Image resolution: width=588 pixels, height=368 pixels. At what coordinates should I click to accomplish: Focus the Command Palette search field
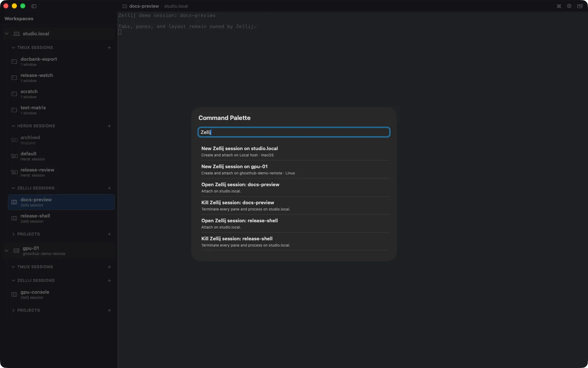coord(294,132)
